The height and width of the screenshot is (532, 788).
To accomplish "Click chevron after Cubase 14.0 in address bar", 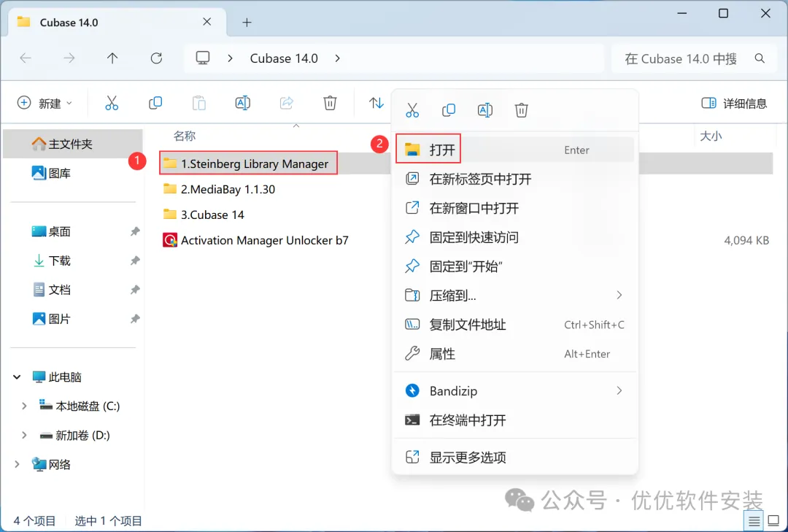I will tap(337, 58).
